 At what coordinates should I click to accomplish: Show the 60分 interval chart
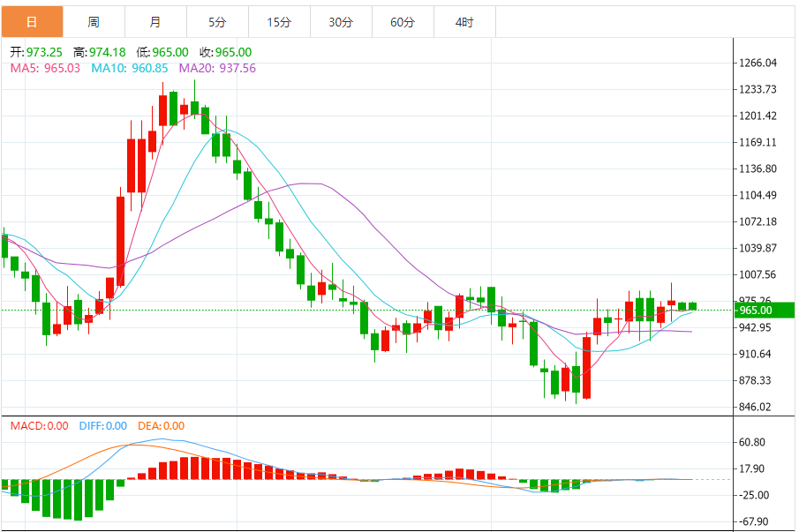click(x=403, y=22)
